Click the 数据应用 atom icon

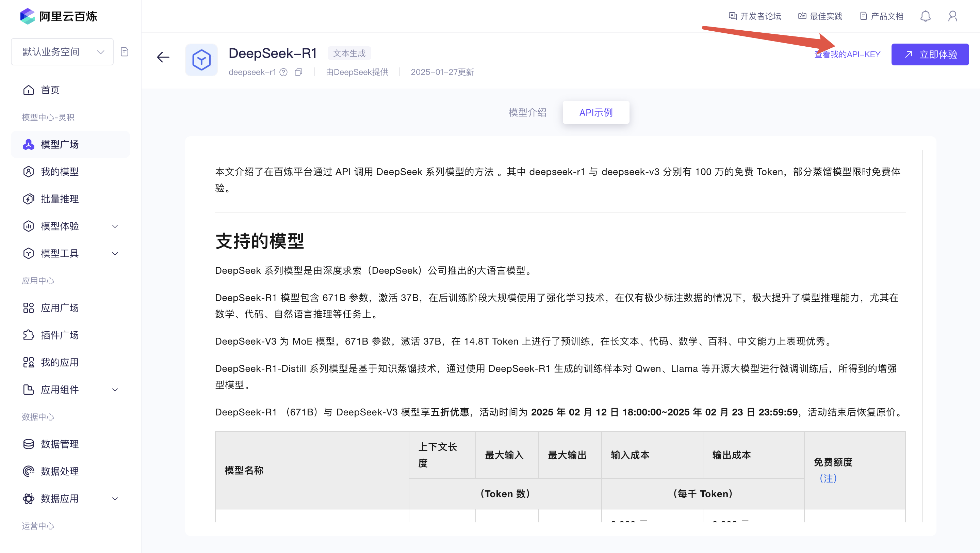click(29, 498)
